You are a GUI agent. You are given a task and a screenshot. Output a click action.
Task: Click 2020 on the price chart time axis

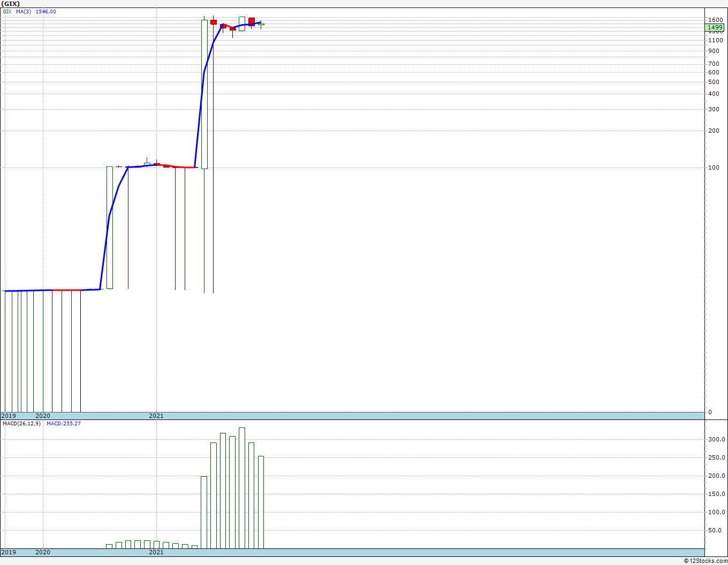[43, 416]
